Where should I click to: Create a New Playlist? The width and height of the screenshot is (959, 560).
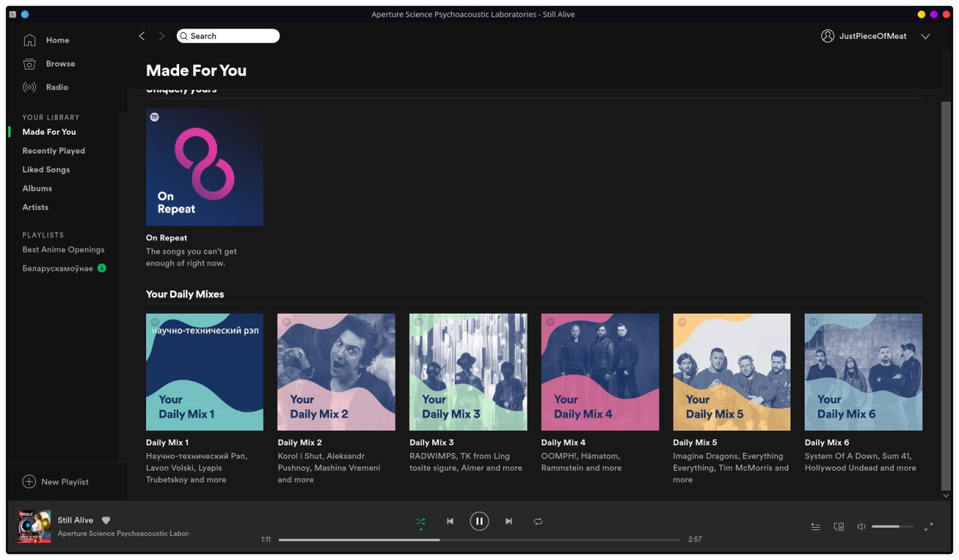65,481
